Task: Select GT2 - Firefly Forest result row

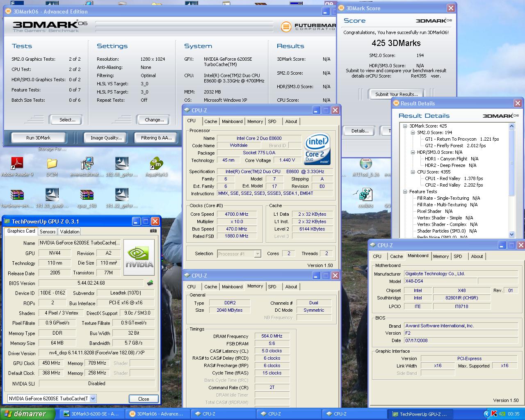Action: 455,146
